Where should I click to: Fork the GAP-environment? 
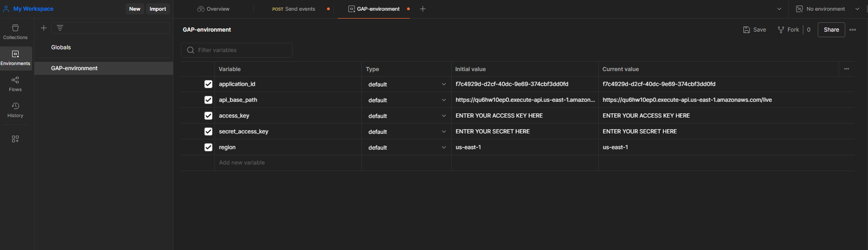coord(788,30)
